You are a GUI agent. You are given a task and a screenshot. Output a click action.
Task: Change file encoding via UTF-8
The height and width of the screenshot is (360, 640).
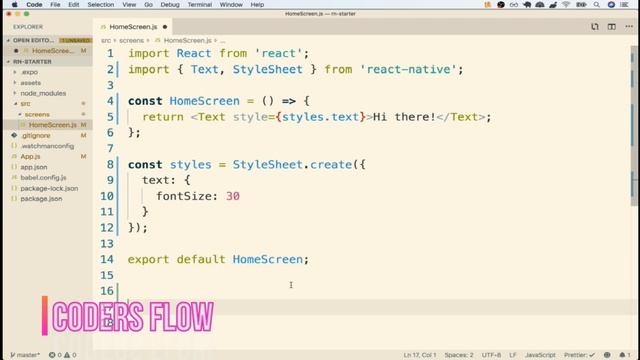pyautogui.click(x=491, y=355)
